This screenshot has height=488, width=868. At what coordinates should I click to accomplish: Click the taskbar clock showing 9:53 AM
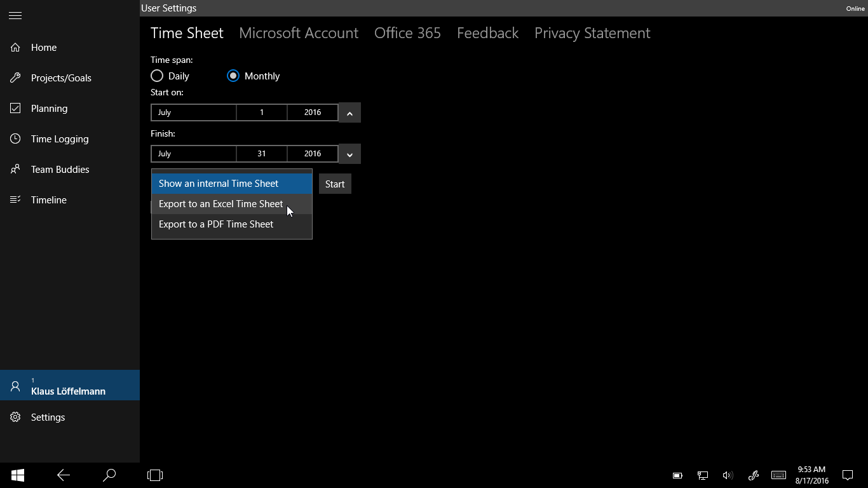pos(812,475)
